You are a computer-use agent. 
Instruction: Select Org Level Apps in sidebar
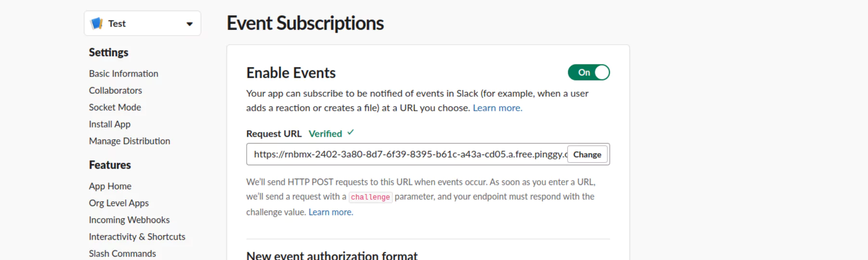point(119,203)
